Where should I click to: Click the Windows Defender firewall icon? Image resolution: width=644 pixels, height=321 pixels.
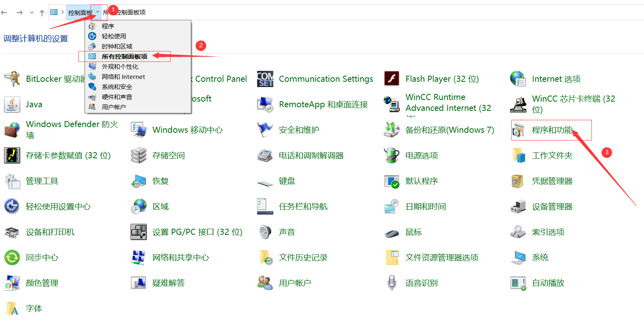coord(12,130)
